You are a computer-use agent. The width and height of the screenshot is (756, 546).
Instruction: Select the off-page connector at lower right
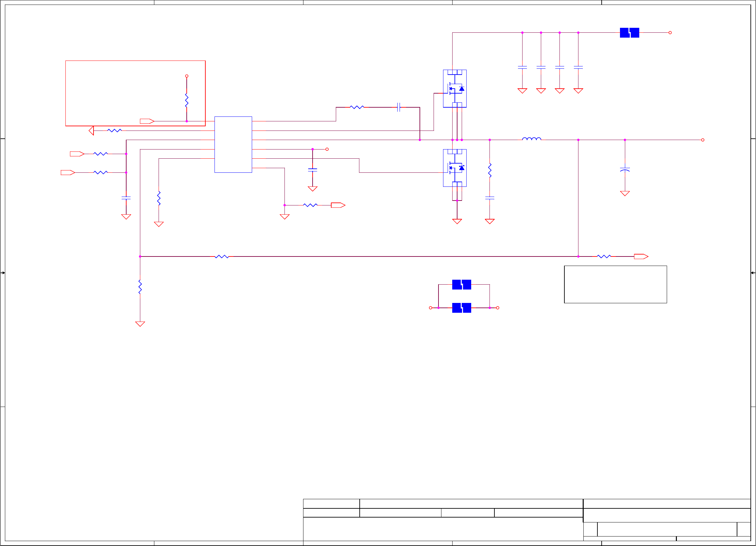(x=641, y=256)
